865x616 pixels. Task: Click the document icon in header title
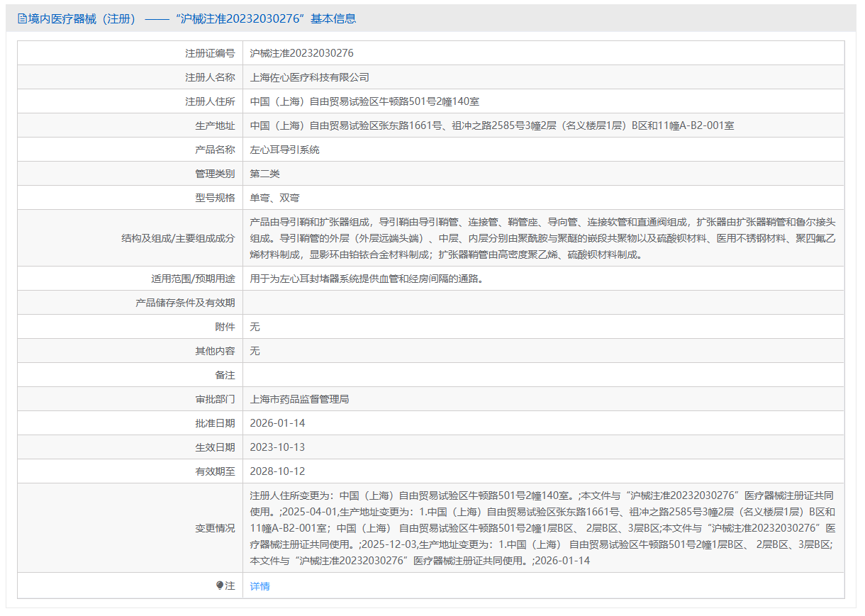22,19
